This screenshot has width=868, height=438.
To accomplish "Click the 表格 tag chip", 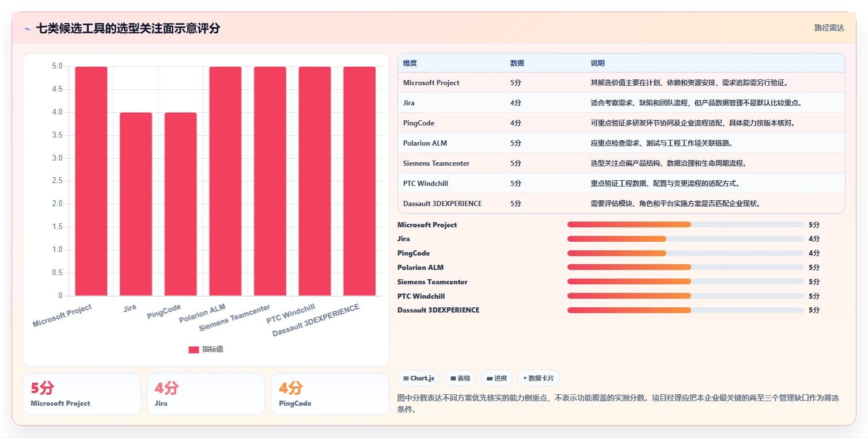I will click(x=460, y=378).
